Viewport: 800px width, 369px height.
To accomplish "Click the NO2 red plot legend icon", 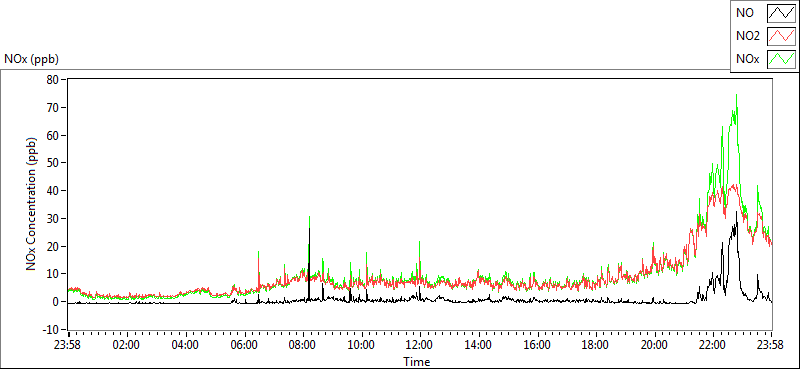I will [782, 36].
